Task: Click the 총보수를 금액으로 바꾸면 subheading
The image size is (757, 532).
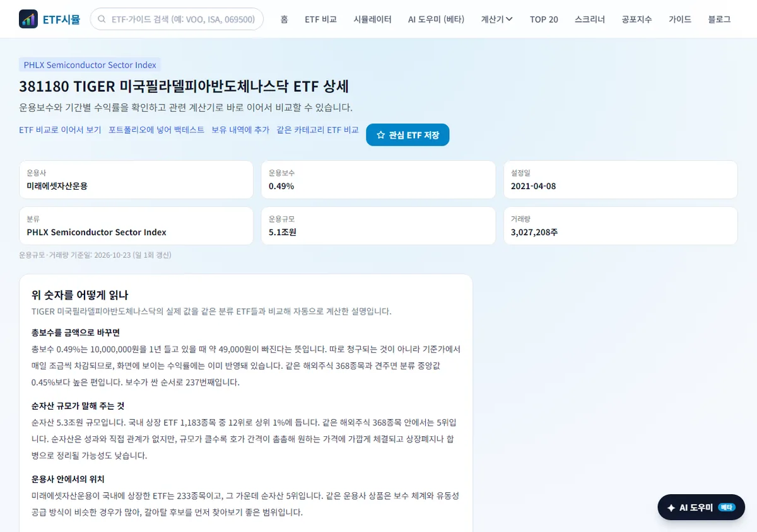Action: [75, 332]
